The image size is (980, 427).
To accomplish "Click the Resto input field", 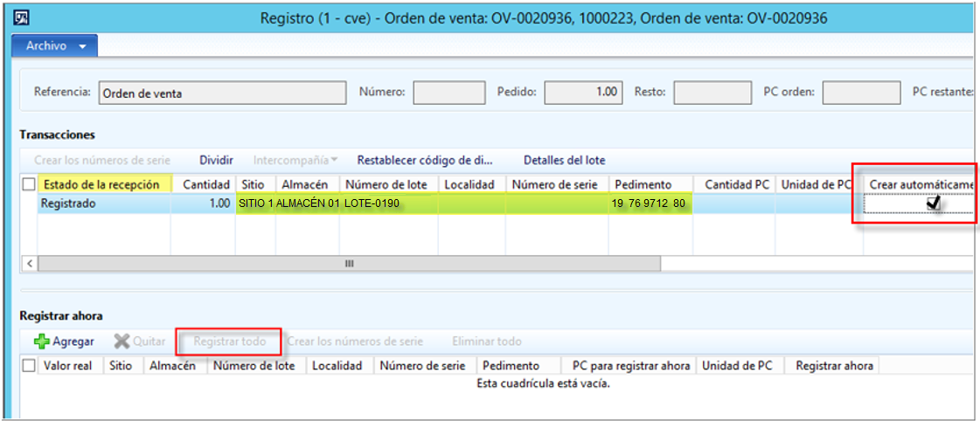I will (712, 93).
